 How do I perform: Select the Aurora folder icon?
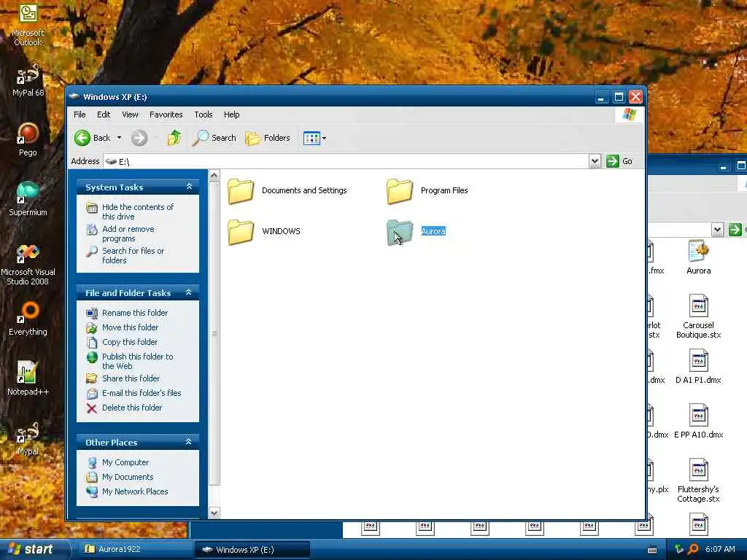tap(399, 232)
